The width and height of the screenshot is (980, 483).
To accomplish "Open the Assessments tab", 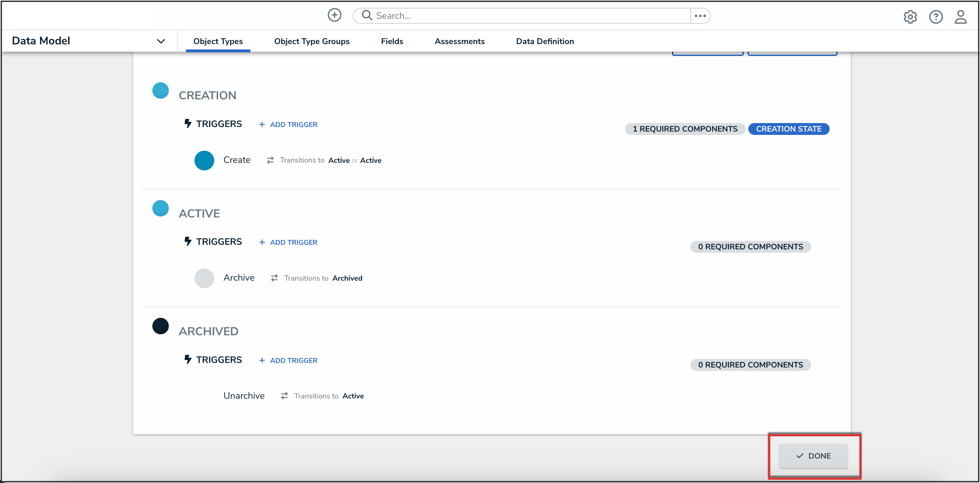I will pos(459,41).
